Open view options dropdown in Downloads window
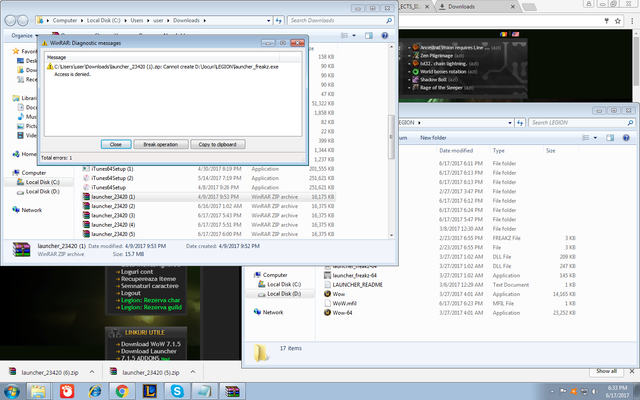Screen dimensions: 640x400 point(354,36)
